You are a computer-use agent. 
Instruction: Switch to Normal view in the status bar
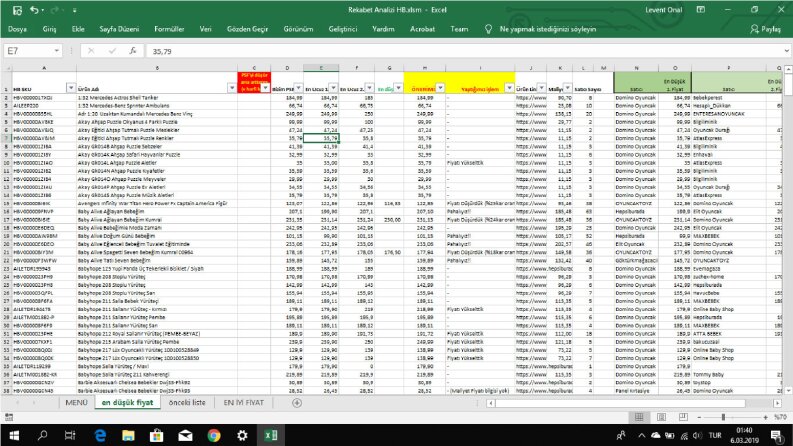[x=639, y=417]
